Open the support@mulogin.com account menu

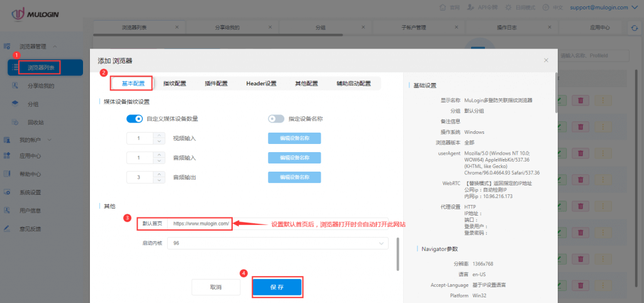604,8
